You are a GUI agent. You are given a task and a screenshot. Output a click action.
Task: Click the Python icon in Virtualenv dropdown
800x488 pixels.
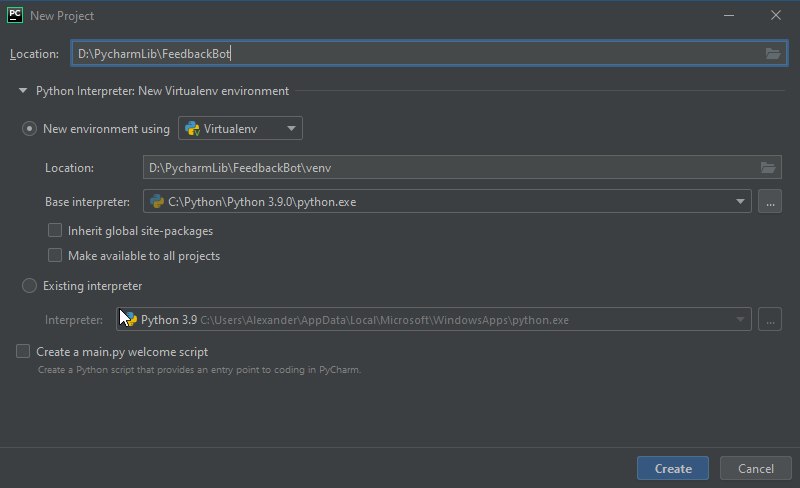click(x=192, y=129)
